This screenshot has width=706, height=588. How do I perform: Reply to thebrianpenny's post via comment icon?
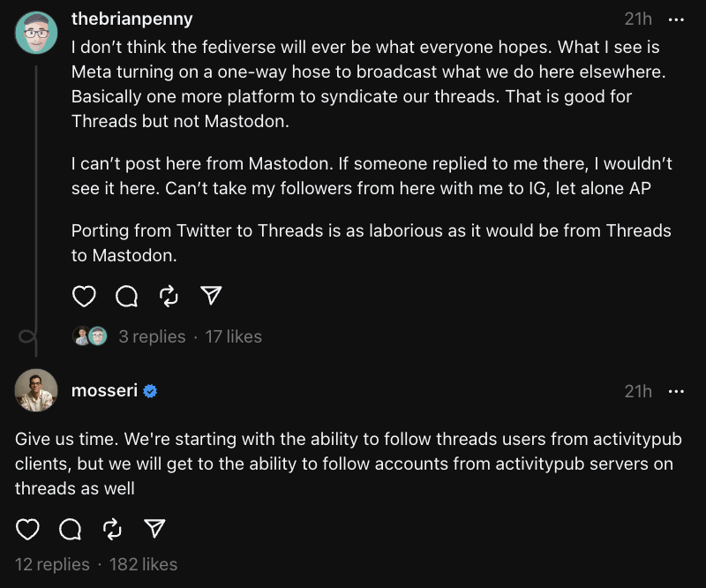126,296
